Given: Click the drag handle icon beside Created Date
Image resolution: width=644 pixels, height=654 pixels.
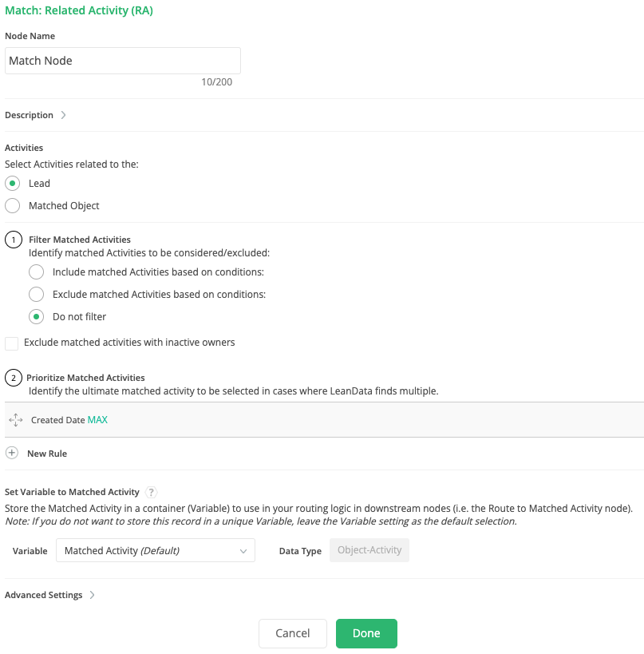Looking at the screenshot, I should pos(15,420).
